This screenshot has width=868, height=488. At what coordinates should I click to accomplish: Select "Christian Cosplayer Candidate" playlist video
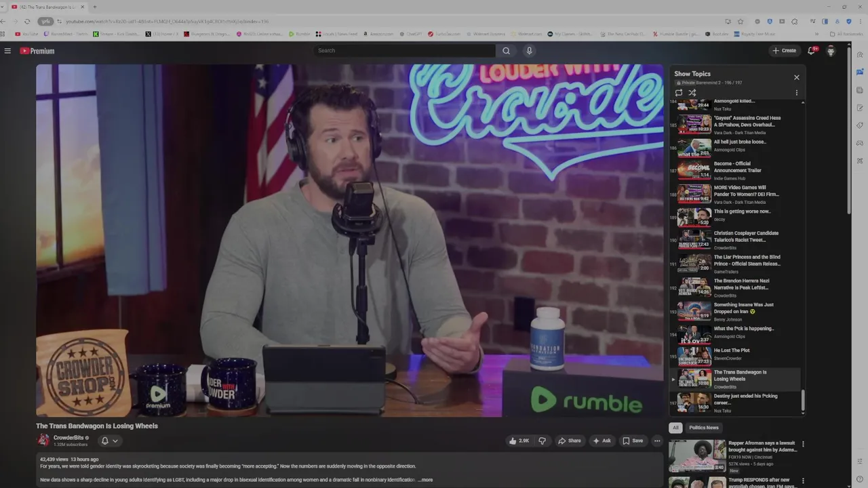pyautogui.click(x=736, y=240)
